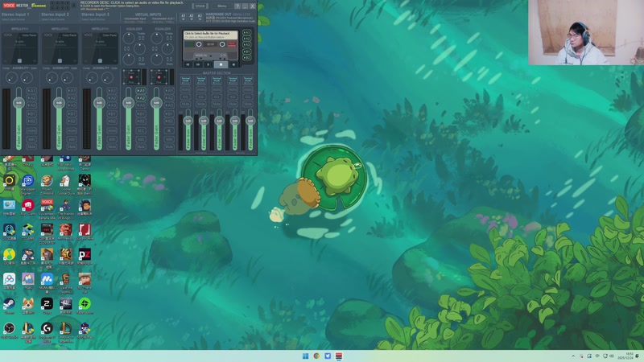The image size is (644, 362).
Task: Click Stereo Input 1 Comp knob
Action: [11, 77]
